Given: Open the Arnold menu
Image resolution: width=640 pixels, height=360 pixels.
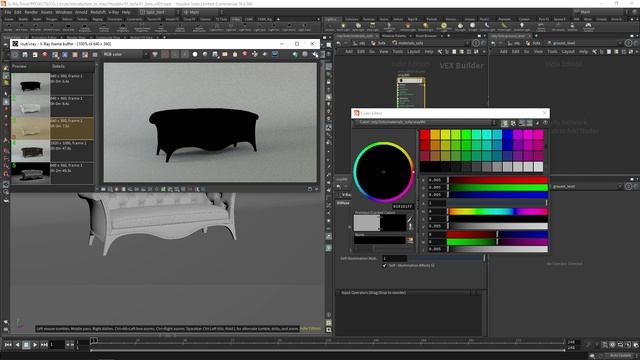Looking at the screenshot, I should 81,12.
